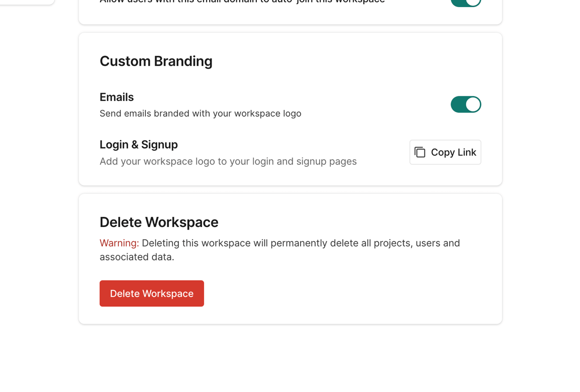580x392 pixels.
Task: Click the "Deleting this workspace" warning sentence
Action: click(301, 243)
